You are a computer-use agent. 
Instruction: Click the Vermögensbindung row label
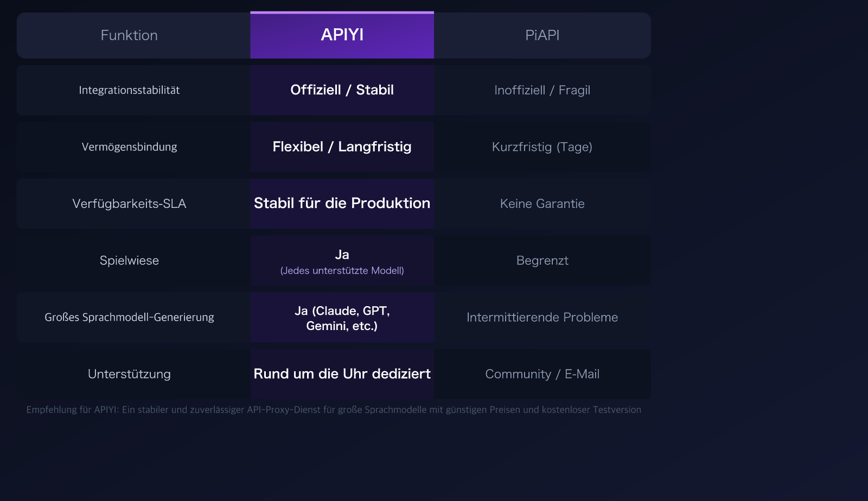(x=129, y=146)
